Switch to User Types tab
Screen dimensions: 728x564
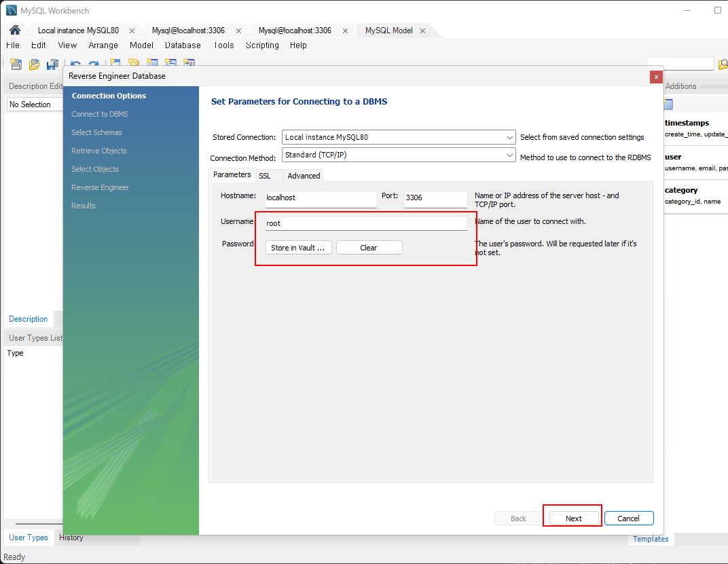pyautogui.click(x=29, y=538)
